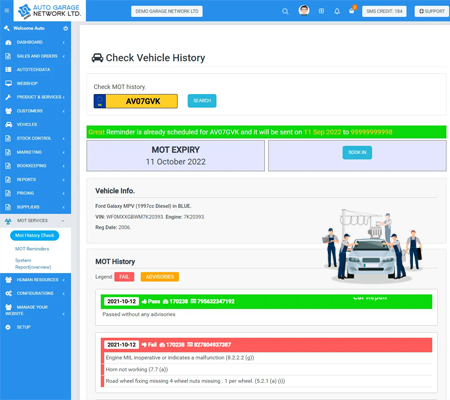Click the Demo Garage Network Ltd button
Image resolution: width=450 pixels, height=400 pixels.
pyautogui.click(x=167, y=11)
